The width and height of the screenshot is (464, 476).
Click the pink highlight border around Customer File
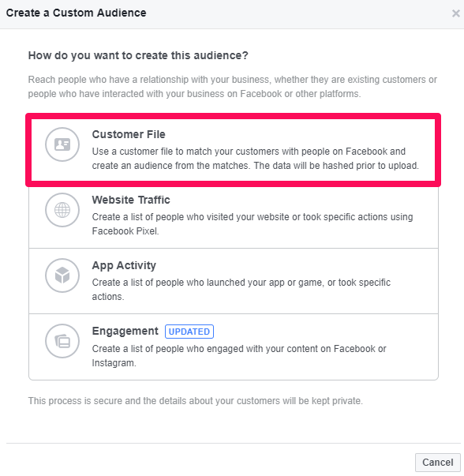point(233,116)
